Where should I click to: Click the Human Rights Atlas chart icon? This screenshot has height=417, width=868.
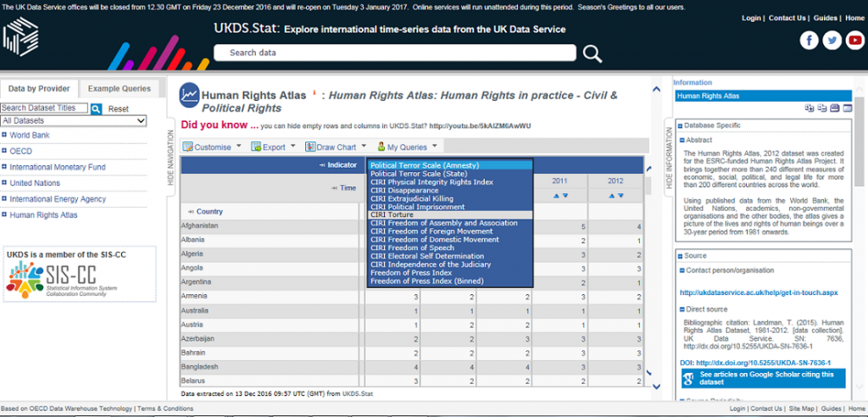[189, 95]
